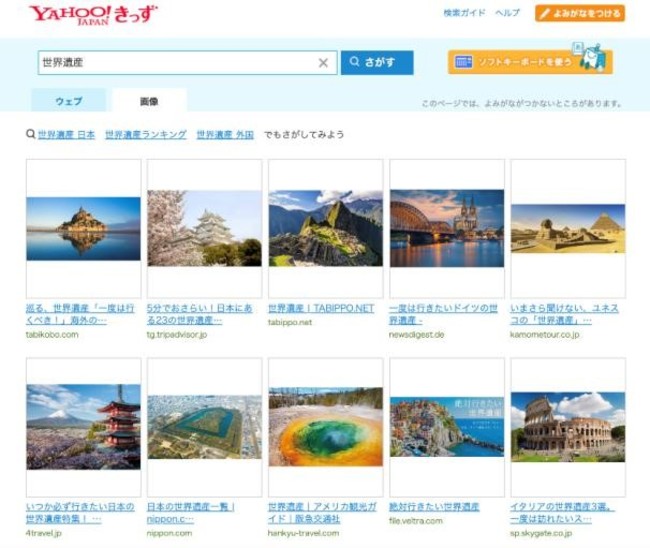This screenshot has width=650, height=548.
Task: Click the file.veltra.com source text
Action: pos(415,521)
